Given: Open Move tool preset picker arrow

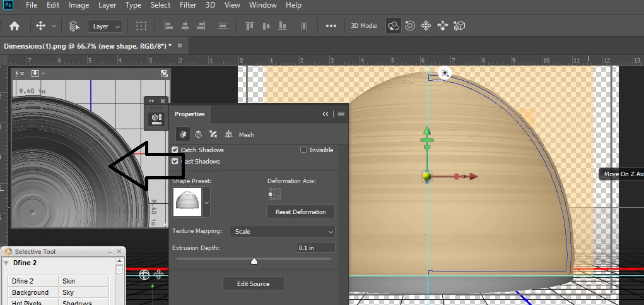Looking at the screenshot, I should [x=54, y=27].
